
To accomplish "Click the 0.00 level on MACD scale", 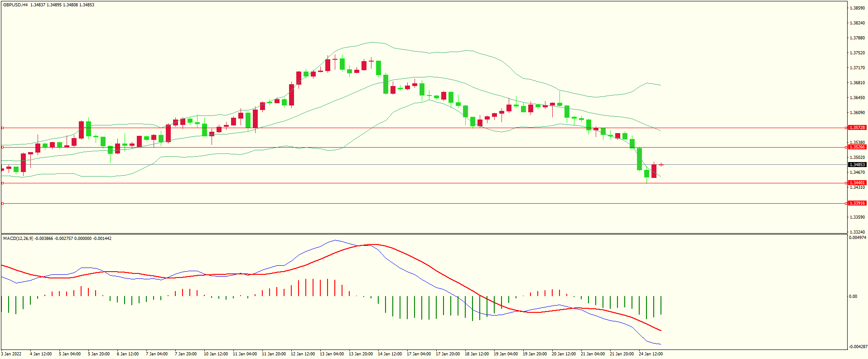I will pyautogui.click(x=853, y=297).
